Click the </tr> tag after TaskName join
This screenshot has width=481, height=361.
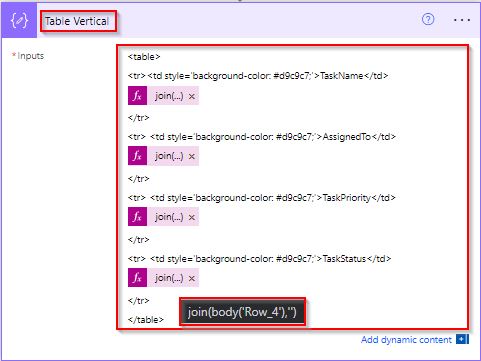pos(138,118)
